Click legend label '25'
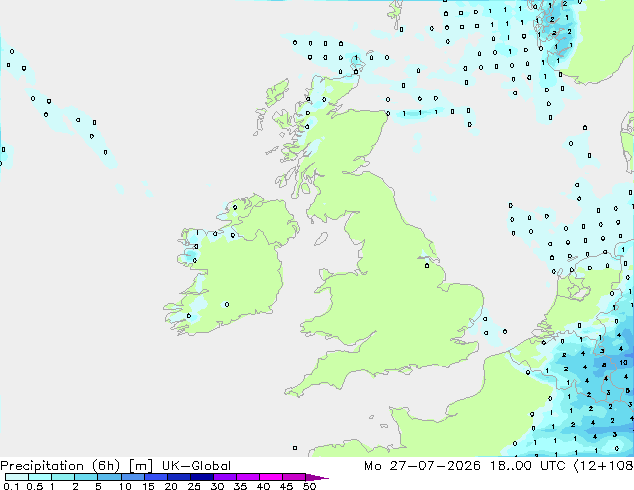The height and width of the screenshot is (490, 634). [x=194, y=486]
